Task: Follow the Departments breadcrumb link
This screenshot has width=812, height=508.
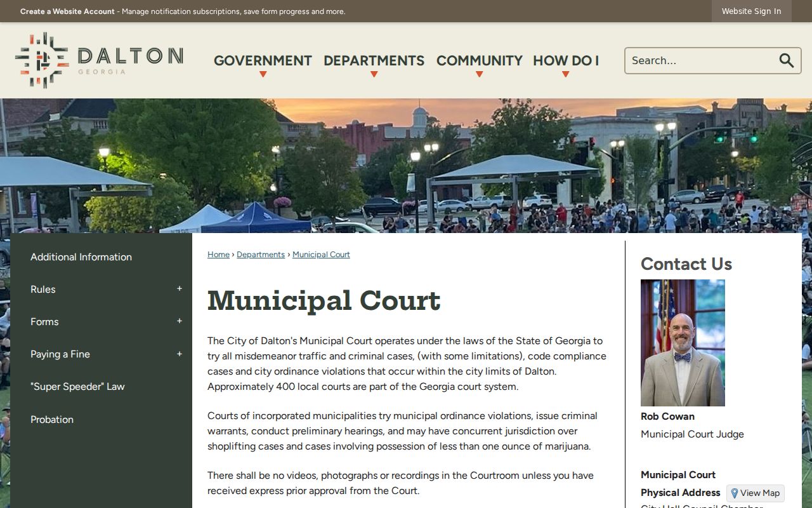Action: pyautogui.click(x=261, y=255)
